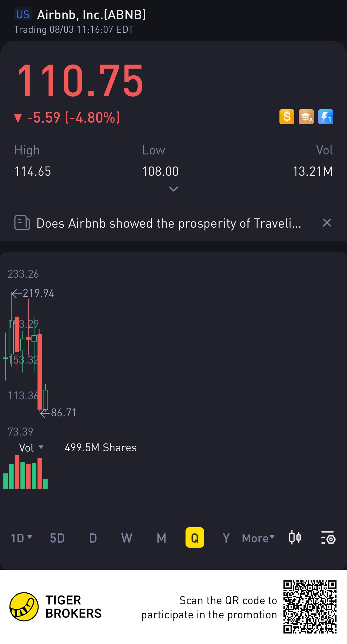Switch chart to 5D period
The image size is (347, 644).
pos(57,538)
